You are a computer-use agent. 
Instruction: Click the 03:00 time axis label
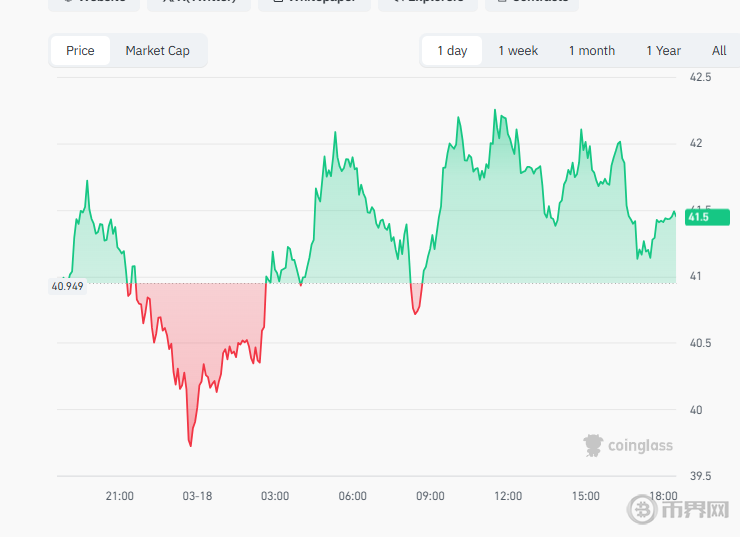[x=275, y=496]
